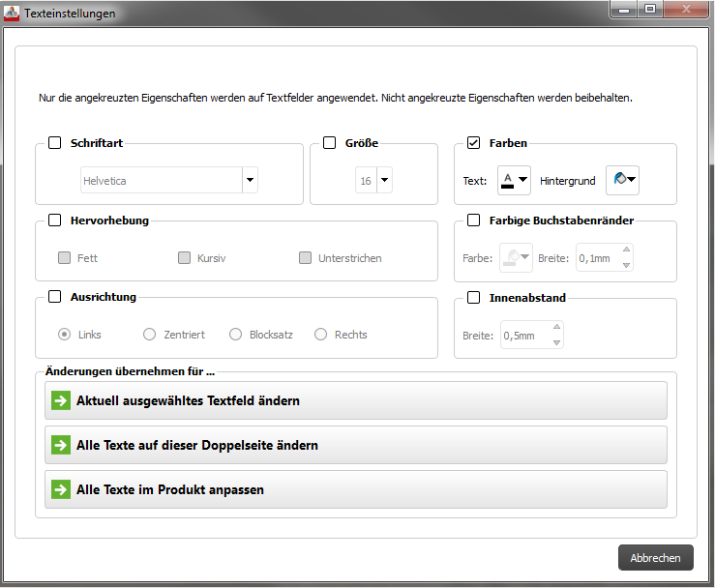Click the app icon in the title bar
Viewport: 715px width, 588px height.
pyautogui.click(x=13, y=14)
